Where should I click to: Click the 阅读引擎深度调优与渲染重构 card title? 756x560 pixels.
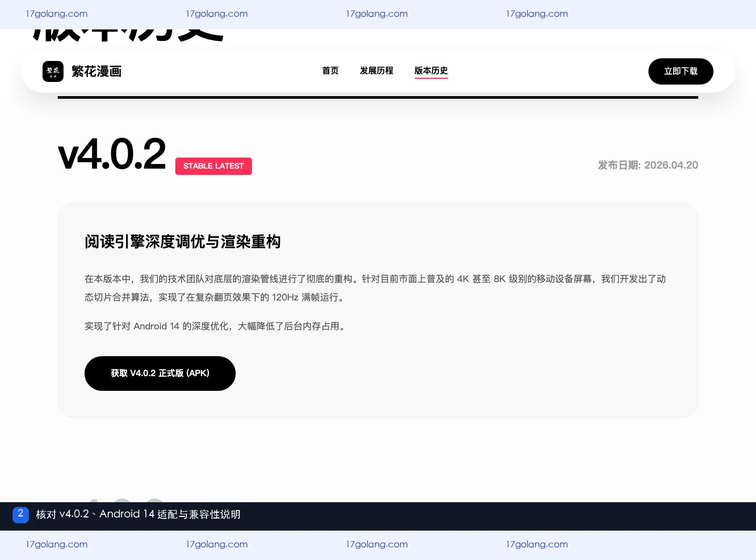(x=183, y=242)
